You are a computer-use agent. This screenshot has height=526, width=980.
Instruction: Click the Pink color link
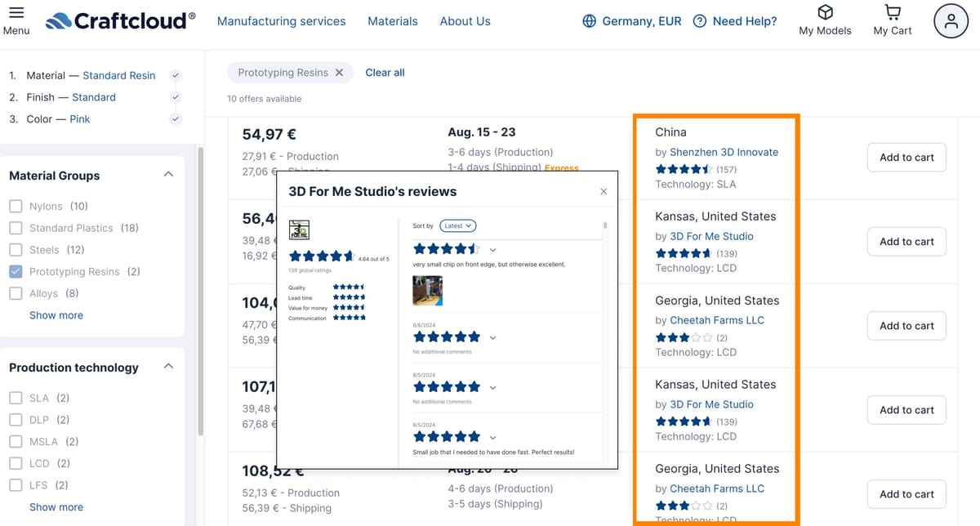pyautogui.click(x=80, y=119)
